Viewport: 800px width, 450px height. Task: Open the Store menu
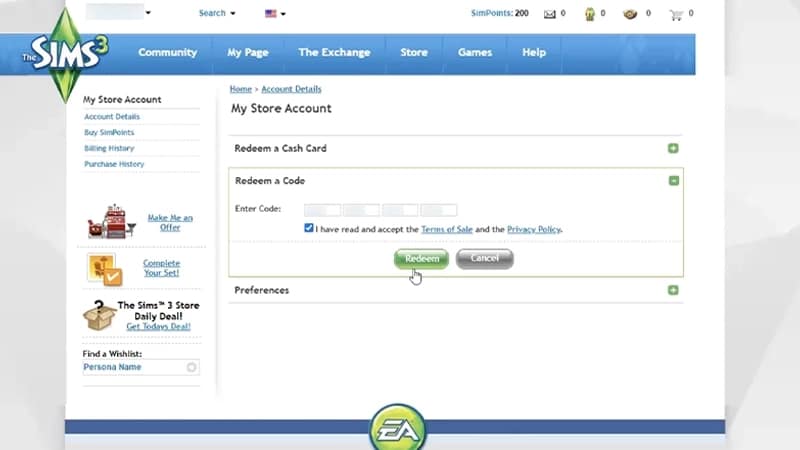414,53
